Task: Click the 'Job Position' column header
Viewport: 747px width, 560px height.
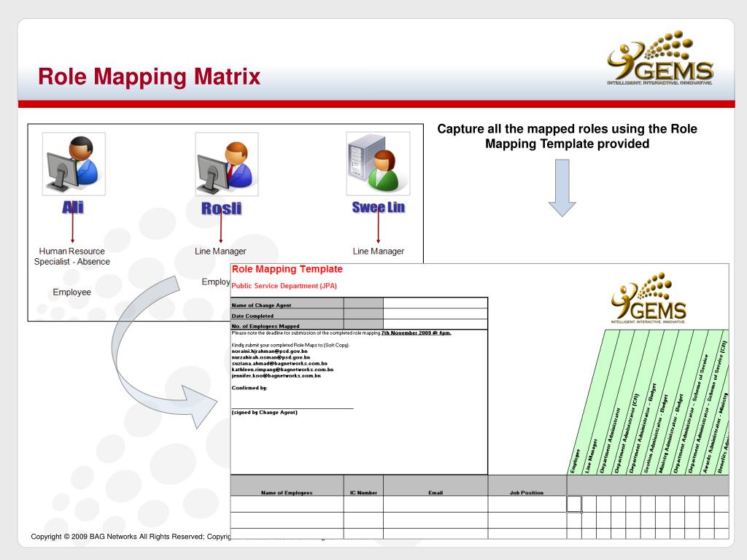Action: 527,492
